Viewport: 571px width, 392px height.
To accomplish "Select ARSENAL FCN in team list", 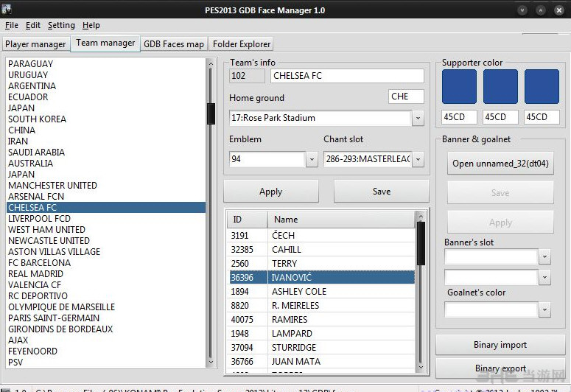I will [x=106, y=196].
